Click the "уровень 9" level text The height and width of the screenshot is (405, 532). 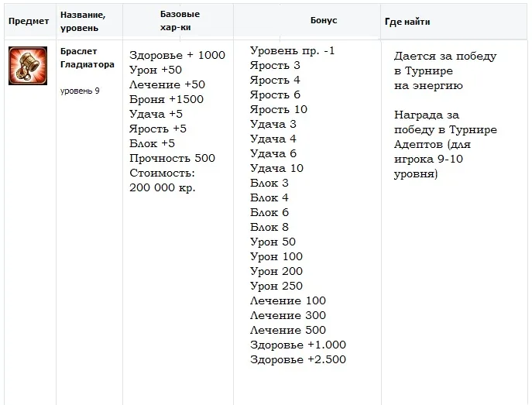coord(80,91)
